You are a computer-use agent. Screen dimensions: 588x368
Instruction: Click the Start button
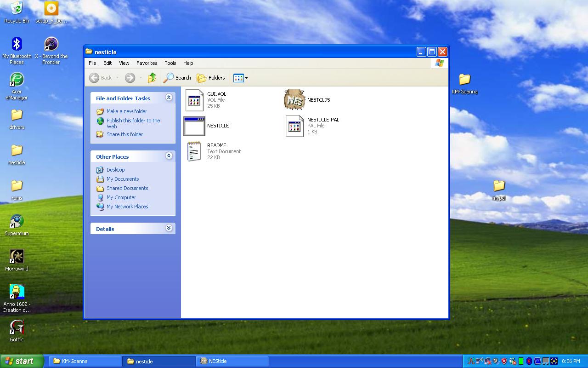pos(22,361)
